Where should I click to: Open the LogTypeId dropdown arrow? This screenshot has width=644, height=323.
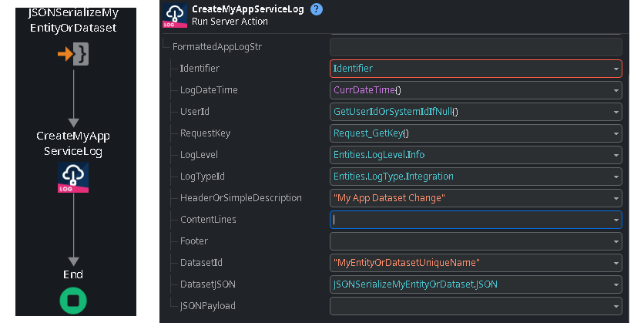coord(615,177)
